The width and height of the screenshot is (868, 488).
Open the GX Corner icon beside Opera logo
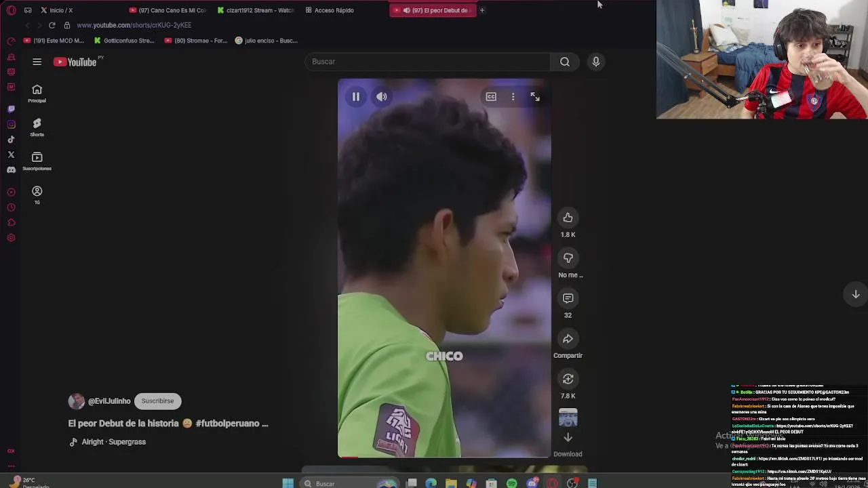pyautogui.click(x=28, y=10)
